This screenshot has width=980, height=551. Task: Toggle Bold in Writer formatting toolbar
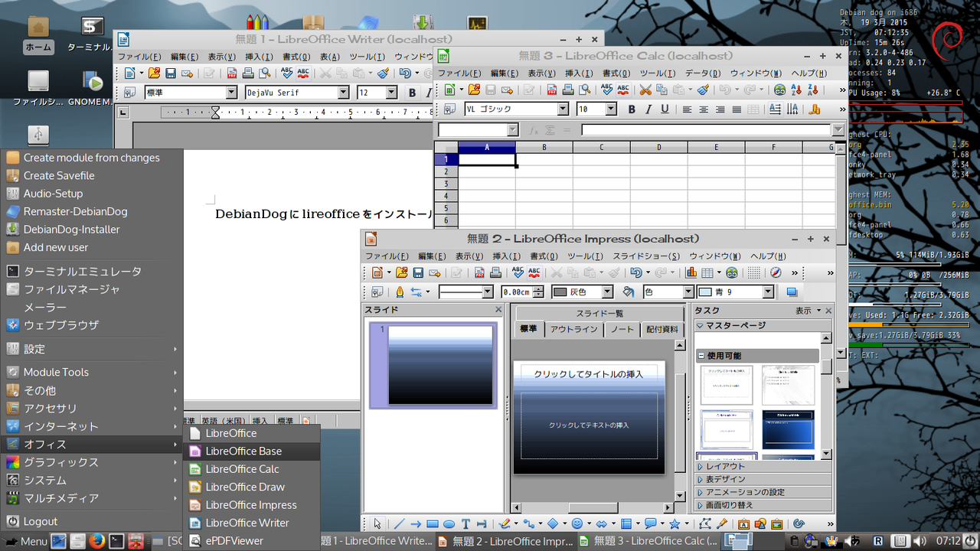point(412,93)
